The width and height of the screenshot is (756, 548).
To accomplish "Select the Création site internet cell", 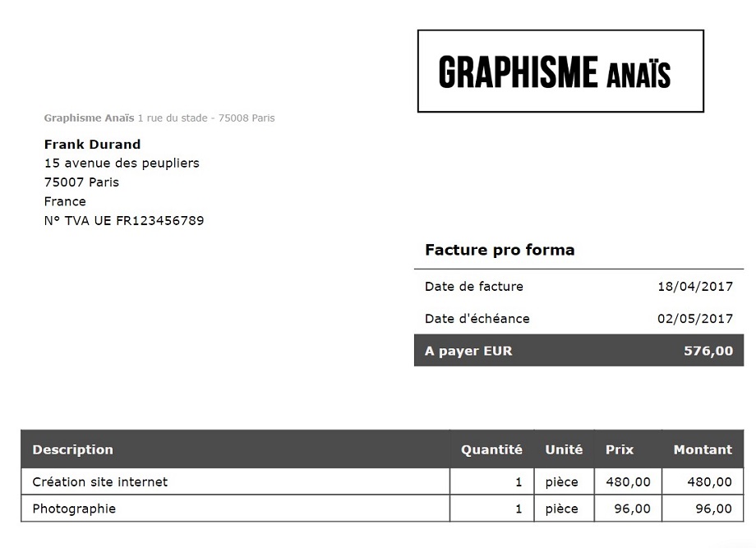I will point(99,482).
